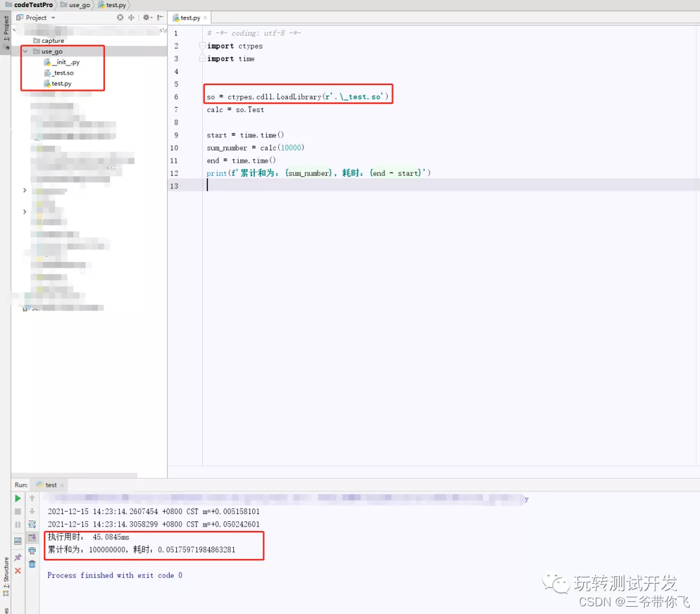Close the Run panel with red X
Screen dimensions: 700x614
(x=18, y=571)
